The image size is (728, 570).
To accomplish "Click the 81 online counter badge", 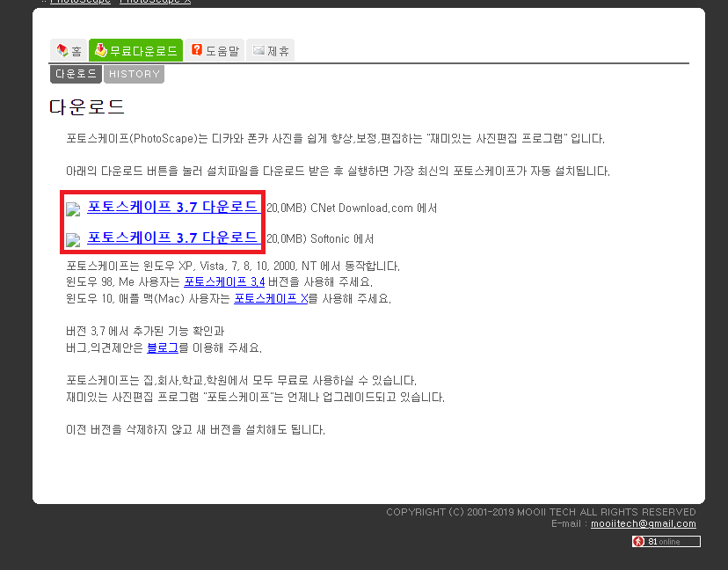I will 666,541.
